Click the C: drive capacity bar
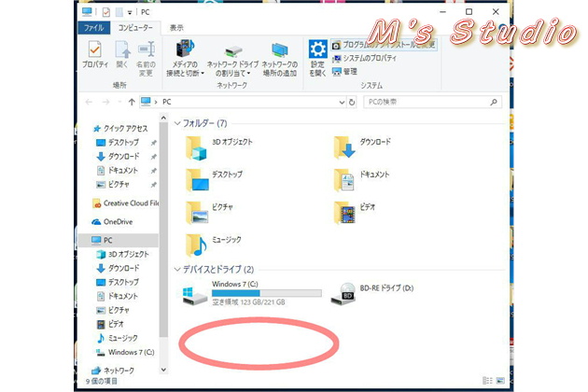Screen dimensions: 588x392 click(267, 293)
